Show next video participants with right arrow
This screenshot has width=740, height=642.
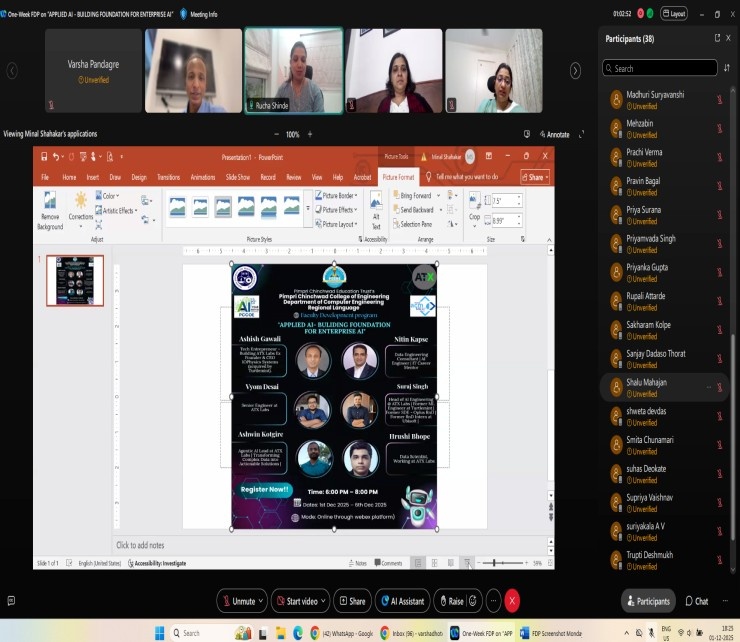click(575, 70)
